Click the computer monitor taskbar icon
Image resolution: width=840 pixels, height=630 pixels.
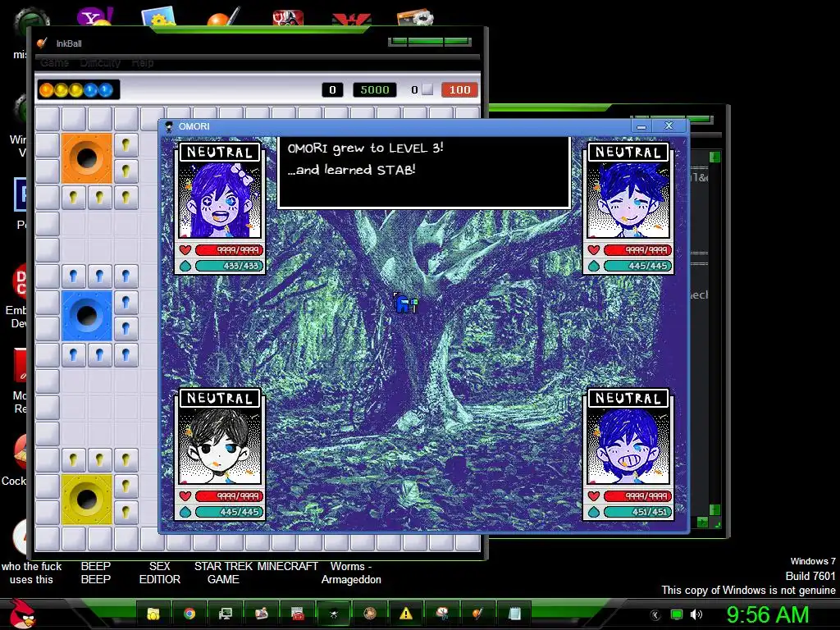(226, 614)
